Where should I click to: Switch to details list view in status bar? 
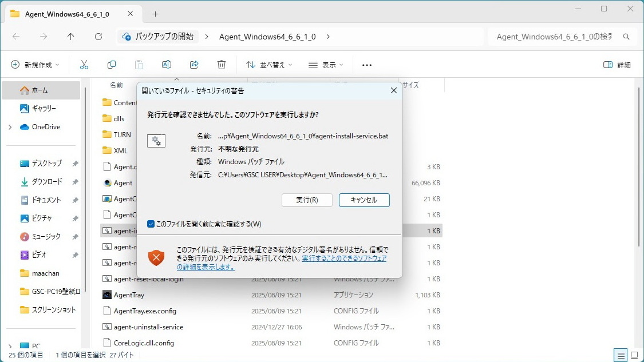point(621,355)
